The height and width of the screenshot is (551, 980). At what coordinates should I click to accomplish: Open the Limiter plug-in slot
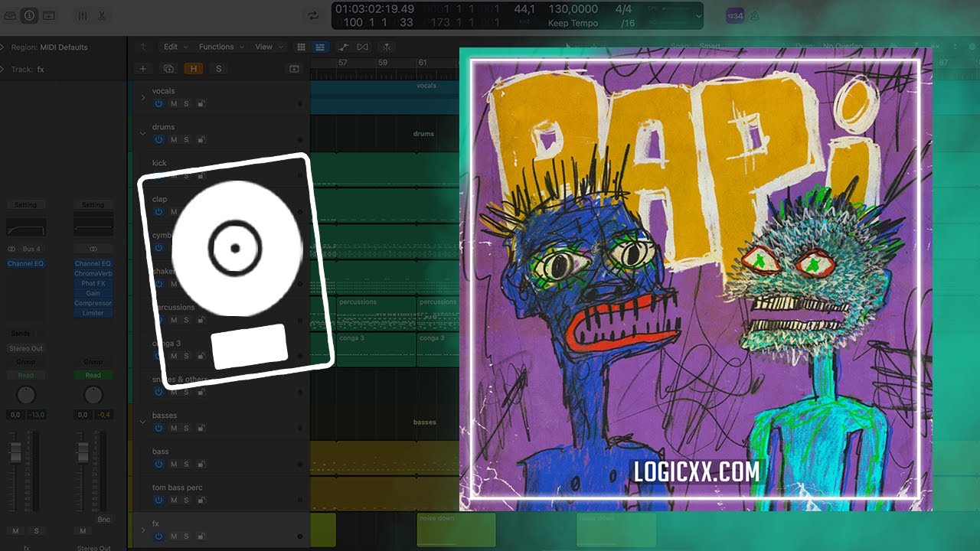pyautogui.click(x=93, y=313)
